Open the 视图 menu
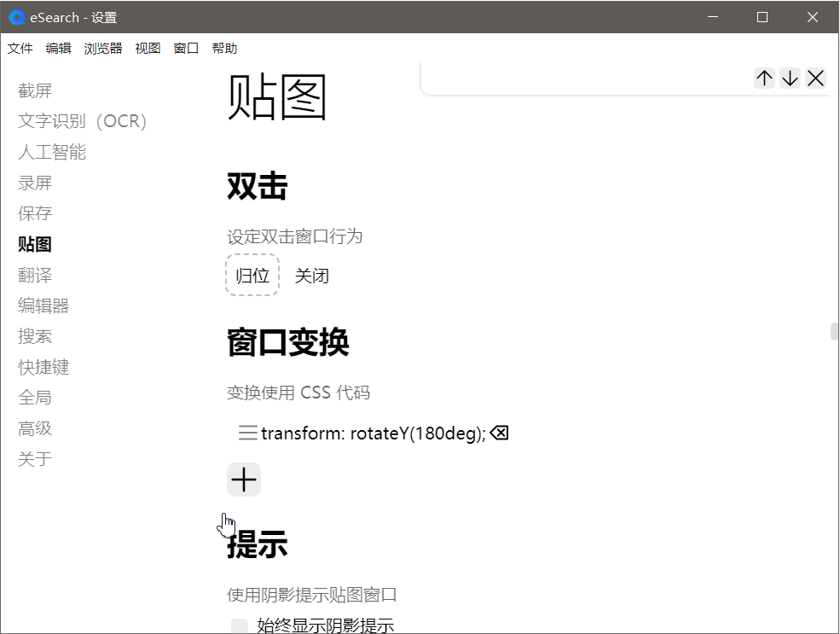 point(147,49)
